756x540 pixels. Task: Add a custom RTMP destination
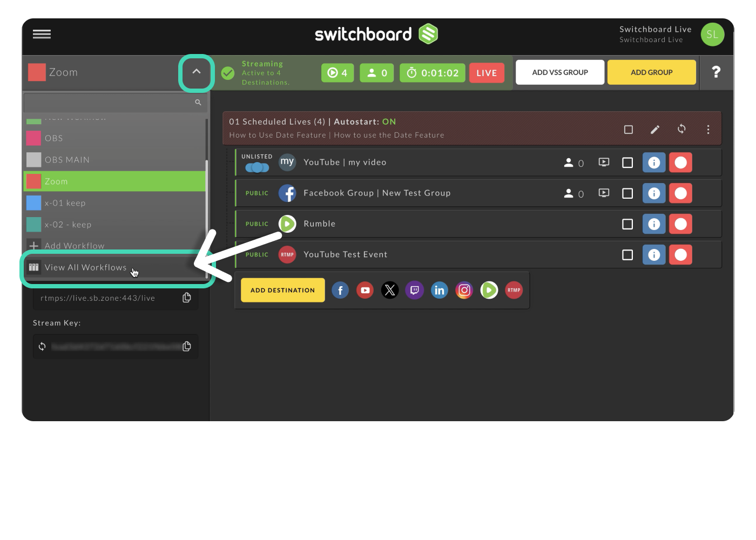pos(514,291)
